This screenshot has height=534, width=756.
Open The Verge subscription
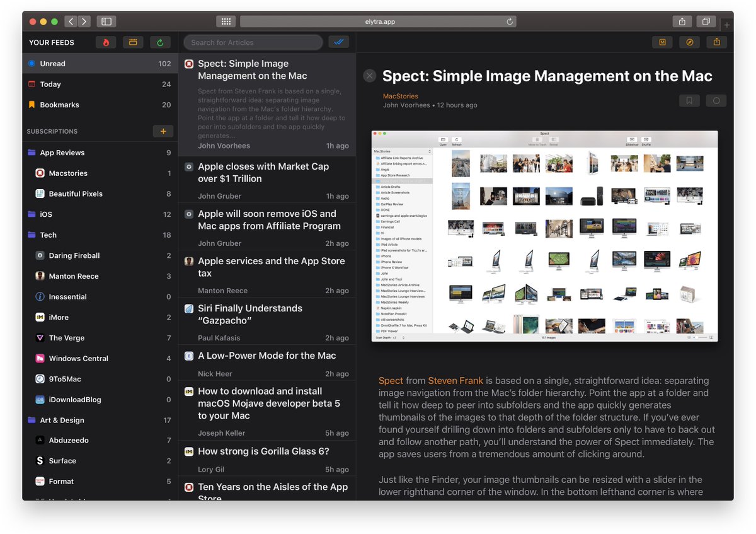pos(100,338)
